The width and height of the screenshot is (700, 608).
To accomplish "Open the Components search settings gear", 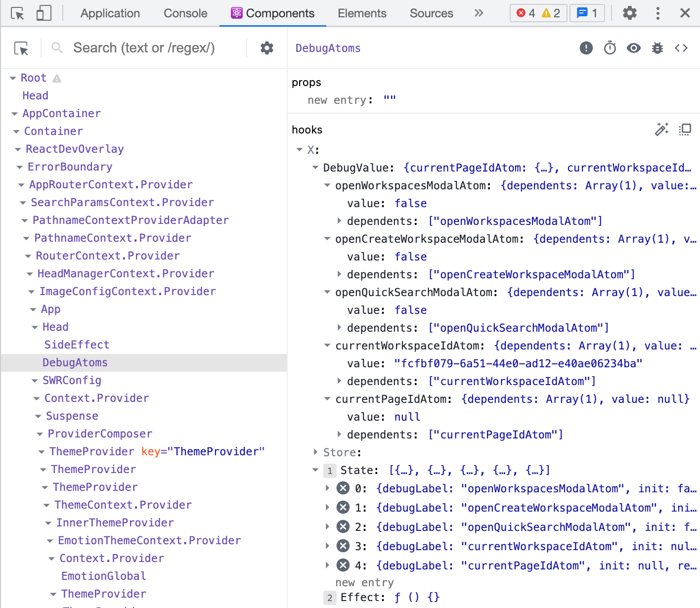I will [x=266, y=48].
